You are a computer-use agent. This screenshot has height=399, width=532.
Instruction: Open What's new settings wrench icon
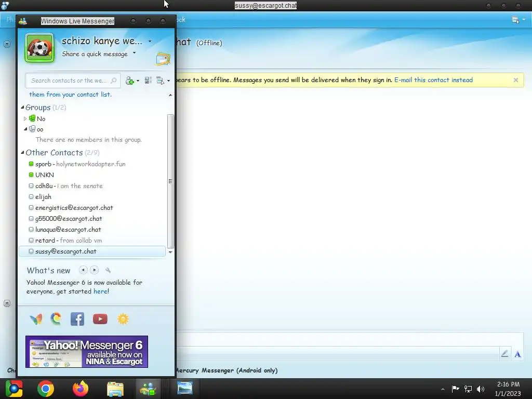tap(108, 270)
